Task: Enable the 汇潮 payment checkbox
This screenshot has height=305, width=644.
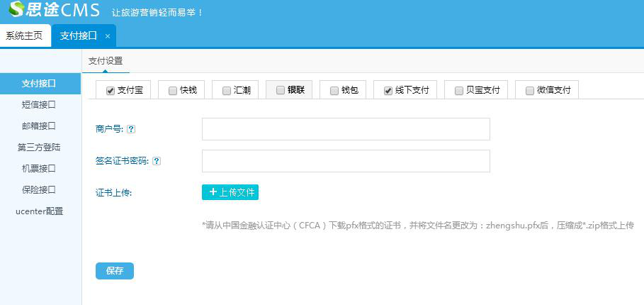Action: pyautogui.click(x=226, y=91)
